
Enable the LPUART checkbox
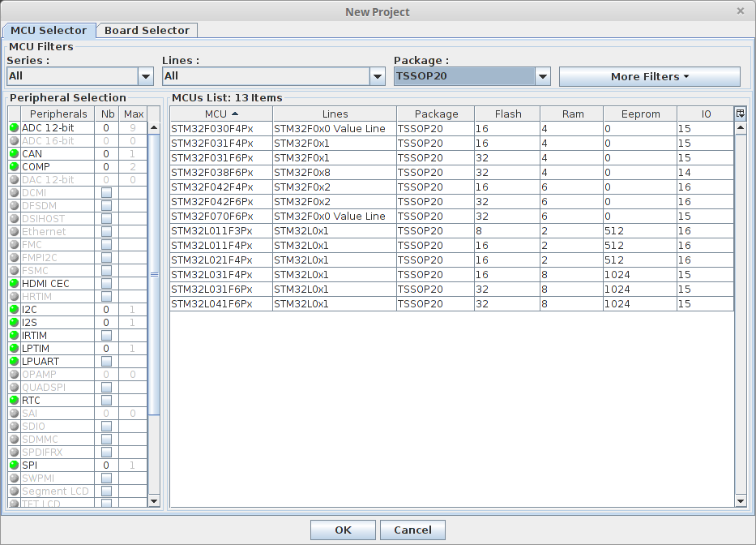point(107,362)
